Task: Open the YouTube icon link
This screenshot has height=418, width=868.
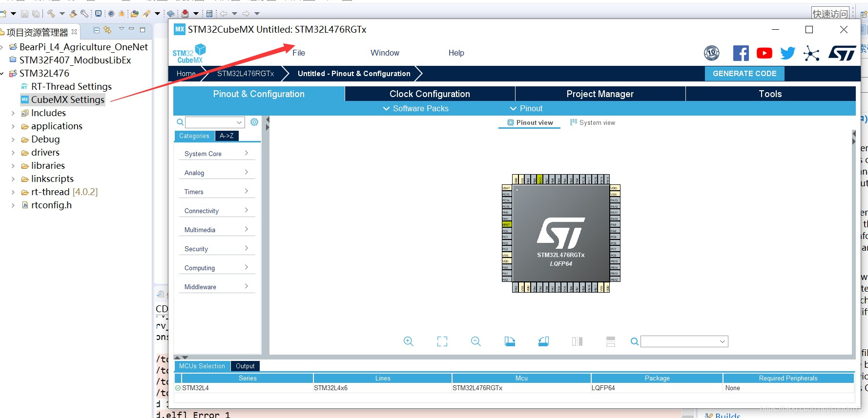Action: pos(764,53)
